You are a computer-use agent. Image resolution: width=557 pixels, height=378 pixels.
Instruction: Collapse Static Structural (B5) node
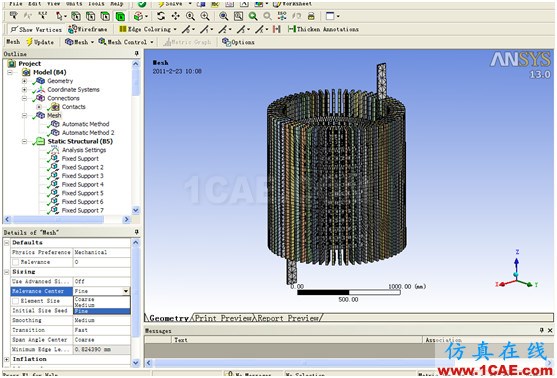pyautogui.click(x=25, y=141)
